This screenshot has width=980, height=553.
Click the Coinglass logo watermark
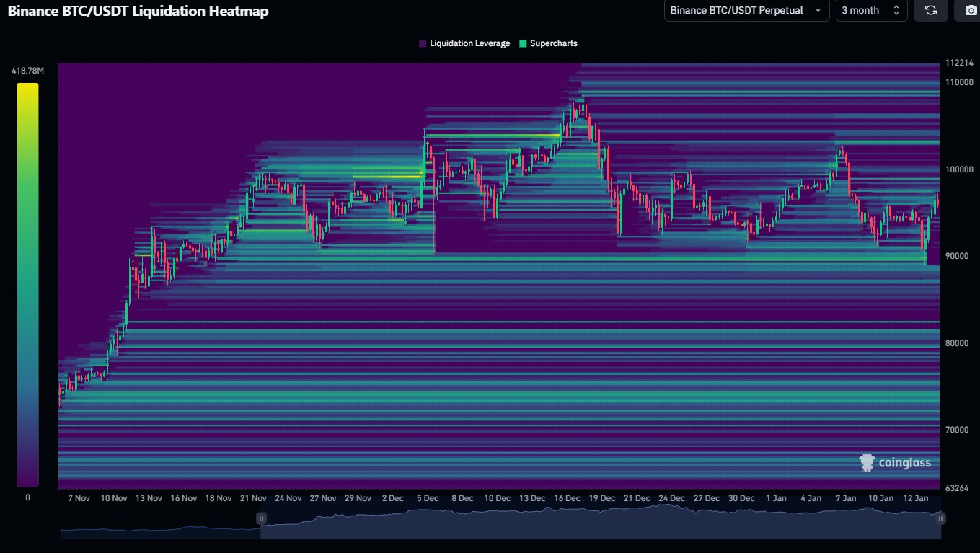tap(895, 463)
